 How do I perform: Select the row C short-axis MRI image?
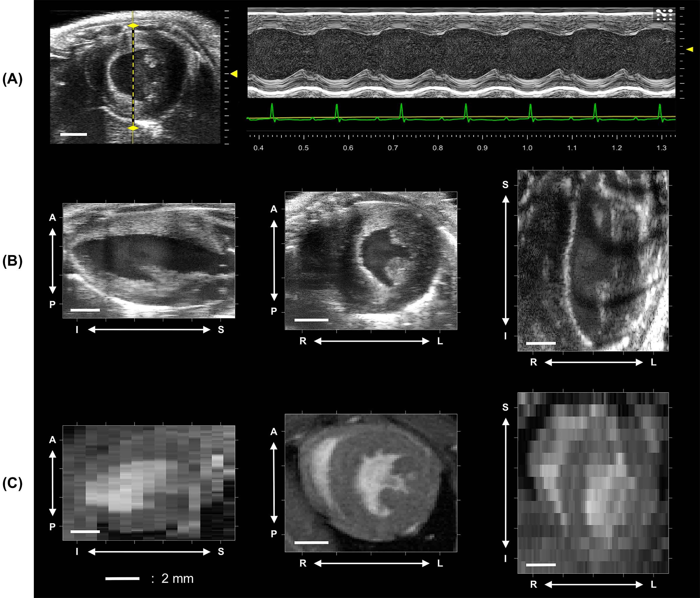pos(371,482)
